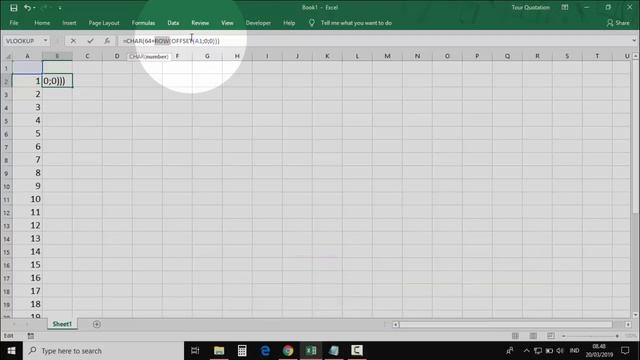The image size is (640, 360).
Task: Confirm the formula with the checkmark
Action: click(x=90, y=41)
